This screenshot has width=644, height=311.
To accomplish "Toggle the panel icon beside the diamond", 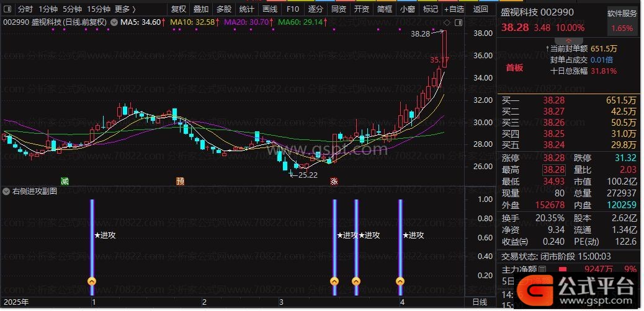I will 459,22.
